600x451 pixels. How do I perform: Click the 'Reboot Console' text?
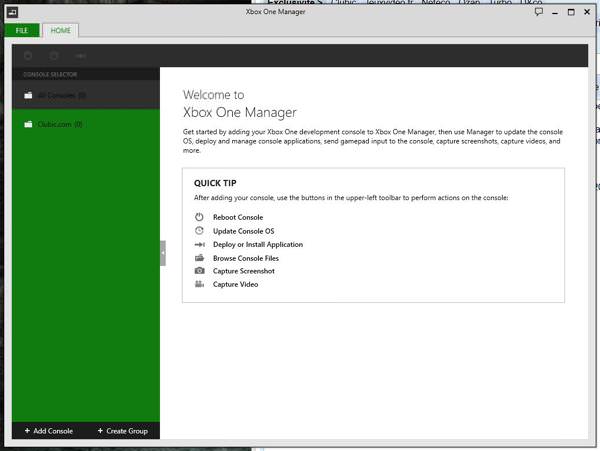point(238,217)
